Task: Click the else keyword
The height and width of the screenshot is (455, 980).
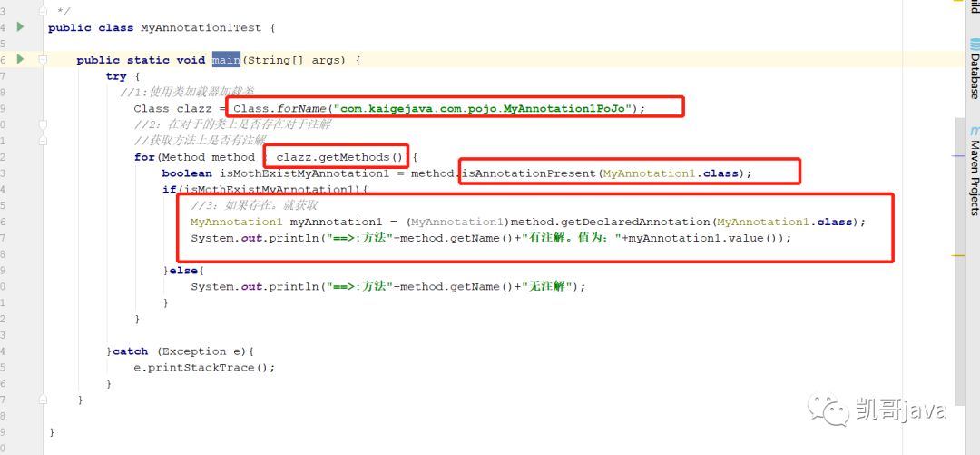Action: point(183,271)
